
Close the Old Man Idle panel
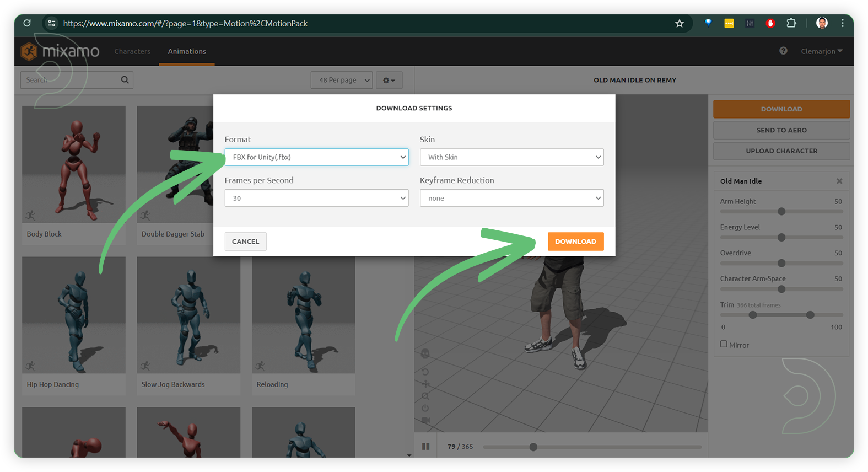point(839,181)
